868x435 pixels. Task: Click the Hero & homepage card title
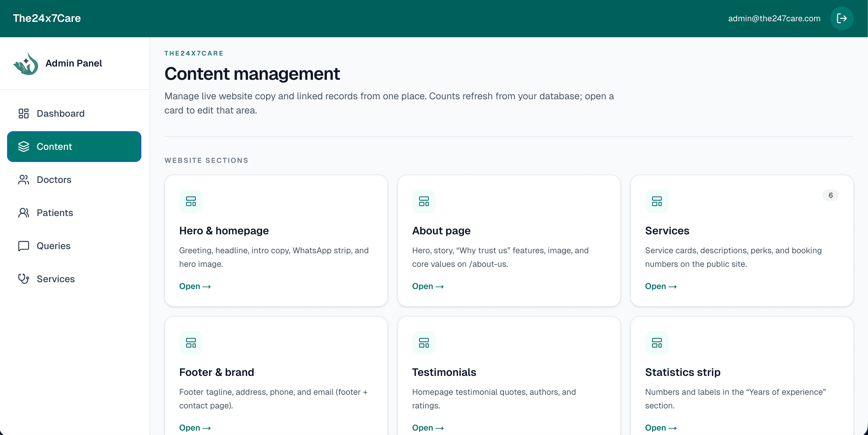[x=224, y=231]
